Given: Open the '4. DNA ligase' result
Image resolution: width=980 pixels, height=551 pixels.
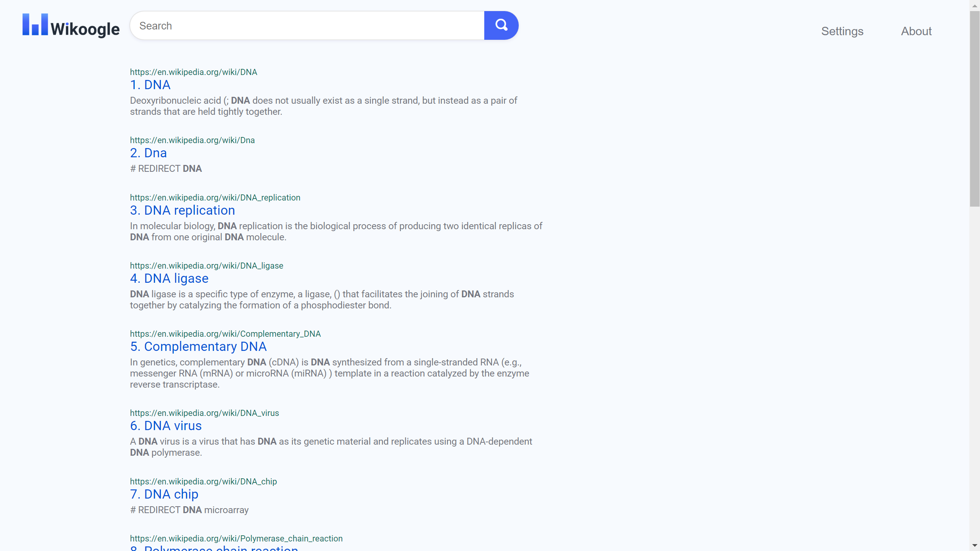Looking at the screenshot, I should [169, 279].
